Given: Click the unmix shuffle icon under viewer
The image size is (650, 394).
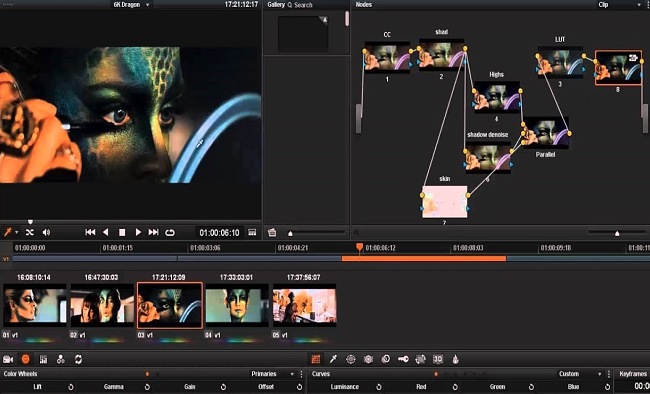Looking at the screenshot, I should tap(29, 232).
